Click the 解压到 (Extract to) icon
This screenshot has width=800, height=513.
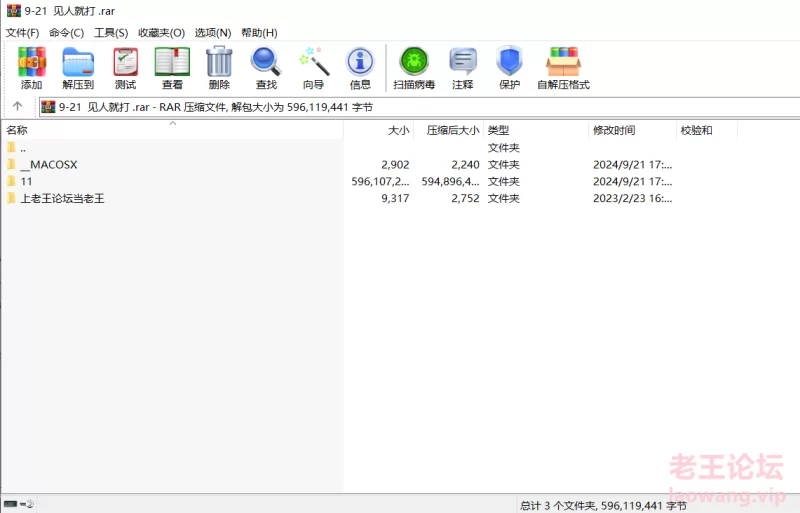[78, 61]
